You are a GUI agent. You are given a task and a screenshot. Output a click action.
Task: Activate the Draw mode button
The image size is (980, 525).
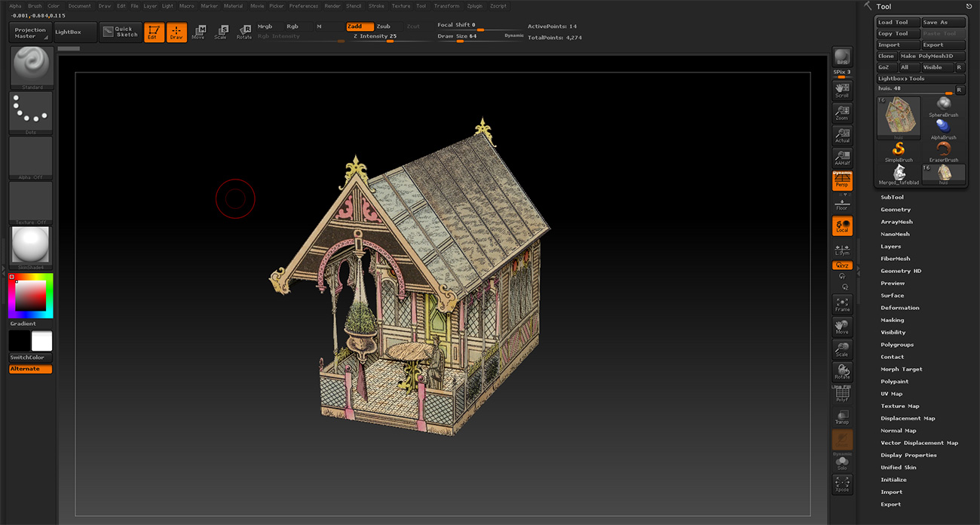point(176,32)
